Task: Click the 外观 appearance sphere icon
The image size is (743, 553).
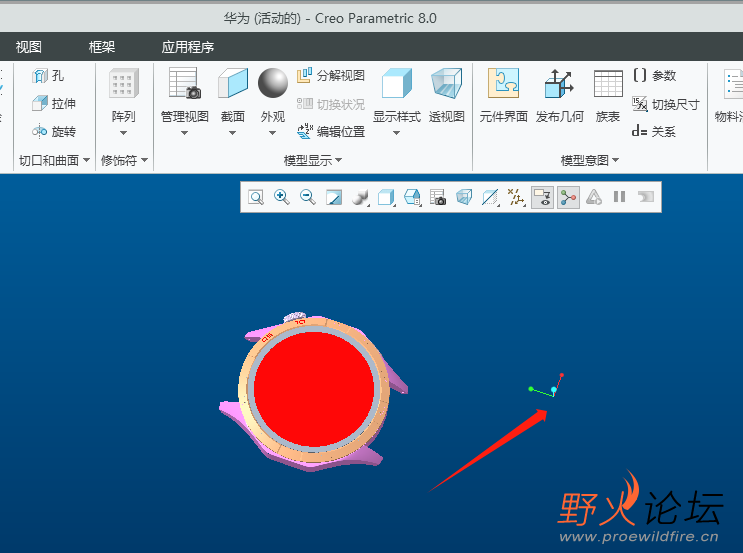Action: point(273,83)
